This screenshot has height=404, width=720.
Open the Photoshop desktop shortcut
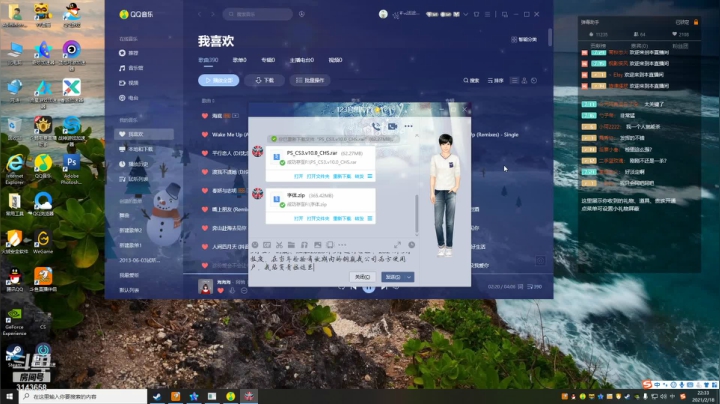click(x=71, y=168)
